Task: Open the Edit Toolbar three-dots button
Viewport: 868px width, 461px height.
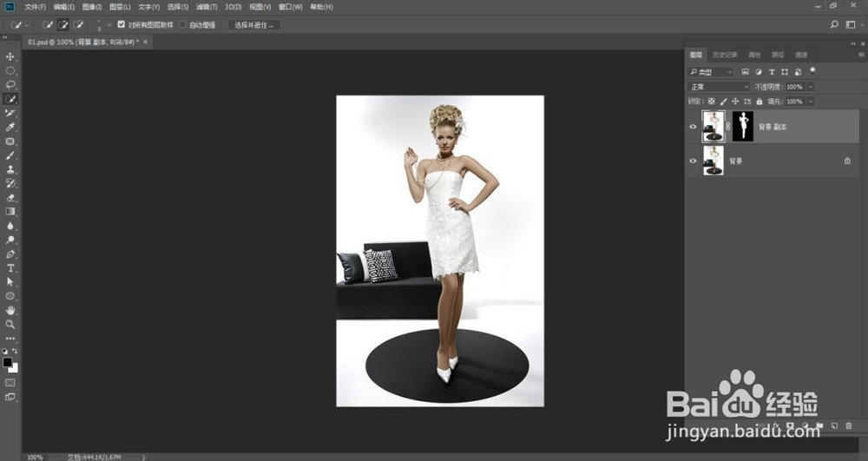Action: pos(10,338)
